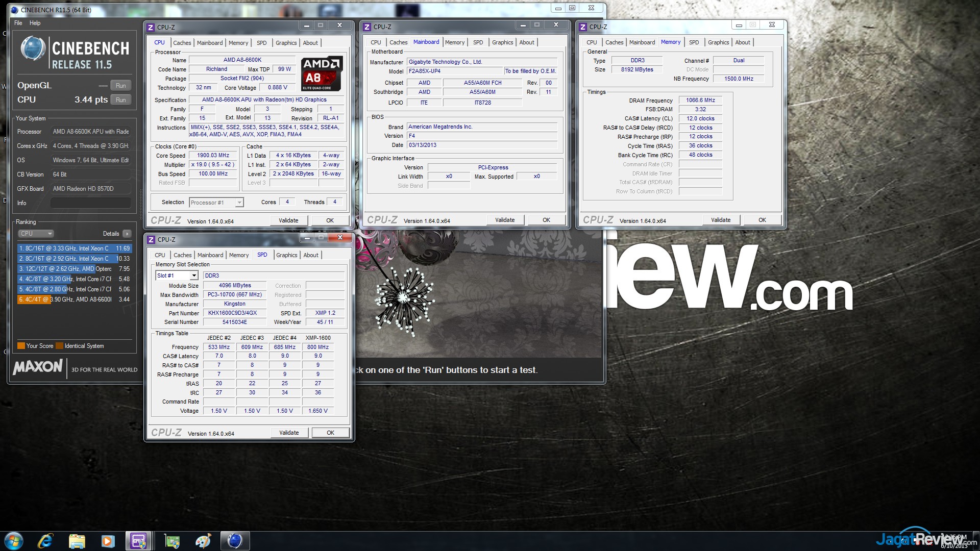The height and width of the screenshot is (551, 980).
Task: Switch to Caches tab in SPD window
Action: [182, 255]
